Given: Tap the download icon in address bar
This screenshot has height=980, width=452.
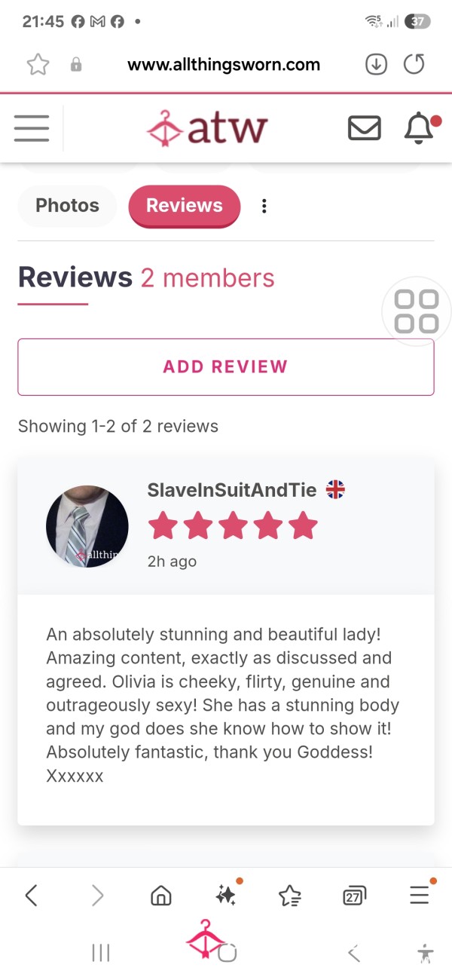Looking at the screenshot, I should [x=376, y=65].
